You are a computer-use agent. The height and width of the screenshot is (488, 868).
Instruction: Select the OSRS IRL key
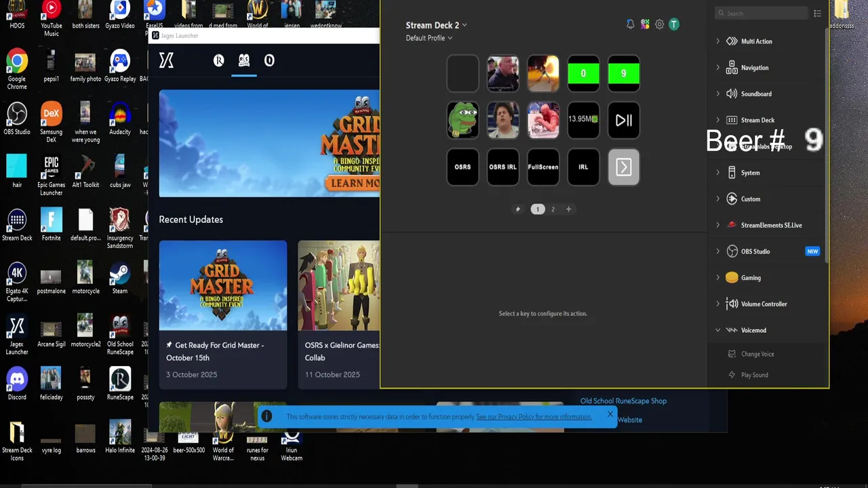tap(502, 167)
